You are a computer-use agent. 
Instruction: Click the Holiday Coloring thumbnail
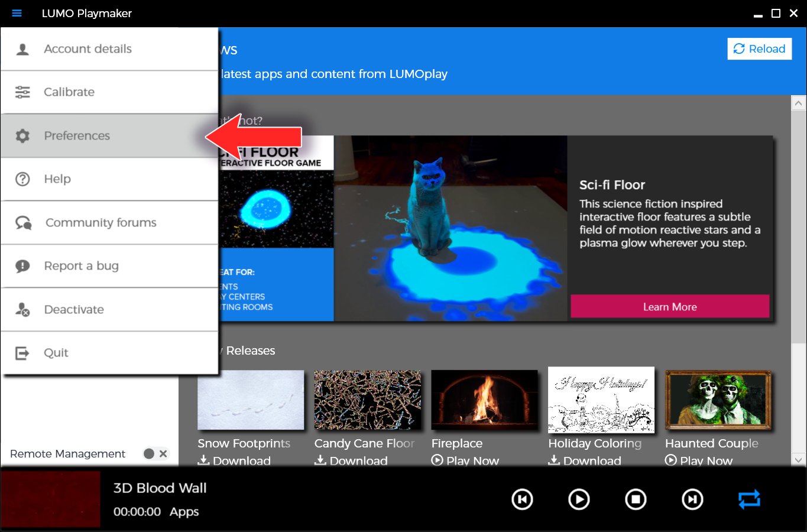601,400
